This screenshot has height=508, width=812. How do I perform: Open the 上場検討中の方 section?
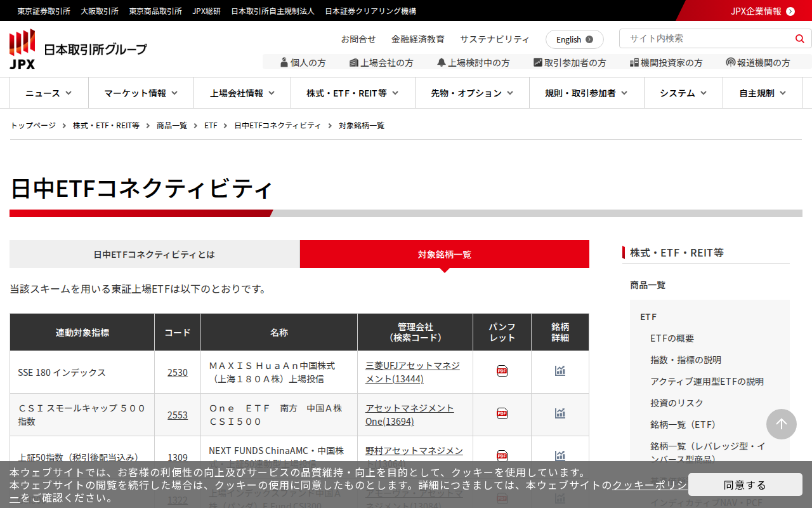coord(473,62)
